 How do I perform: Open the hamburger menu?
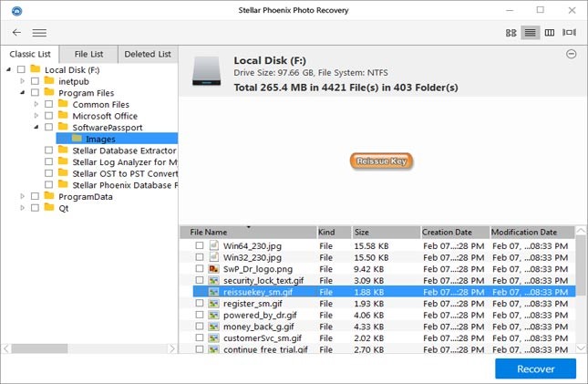tap(39, 33)
